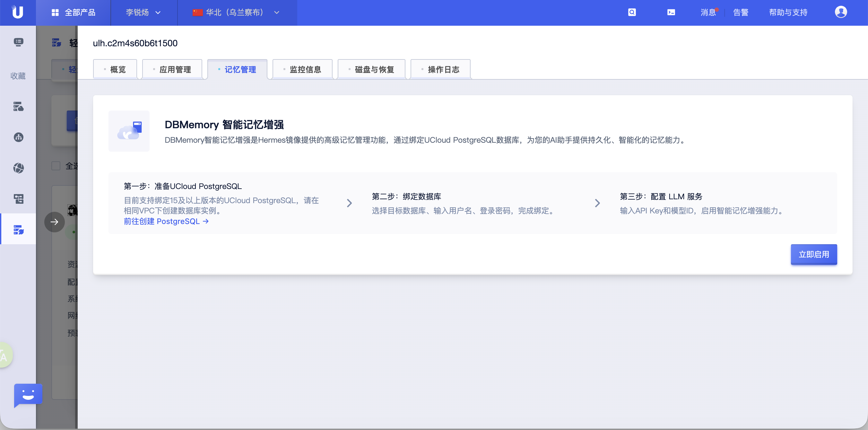
Task: Switch to the 监控信息 tab
Action: tap(303, 69)
